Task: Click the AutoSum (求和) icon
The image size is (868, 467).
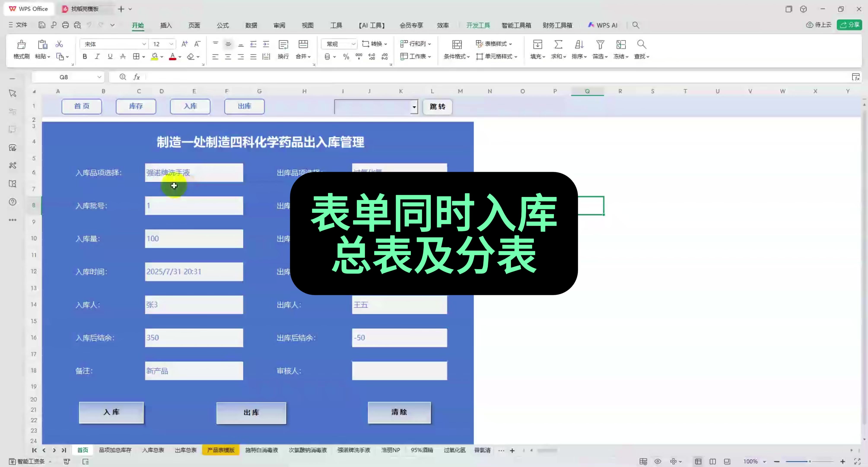Action: tap(558, 45)
